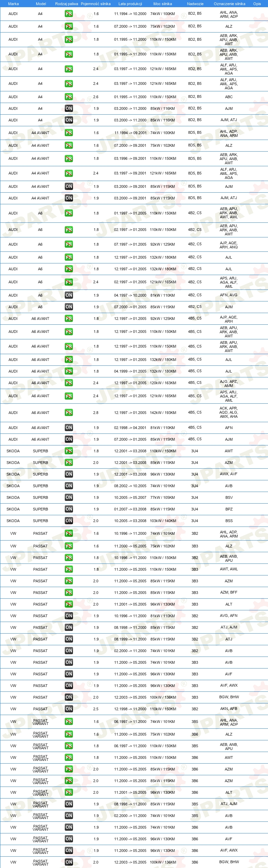Select the engine capacity cell 2.8
Image resolution: width=268 pixels, height=868 pixels.
point(96,413)
